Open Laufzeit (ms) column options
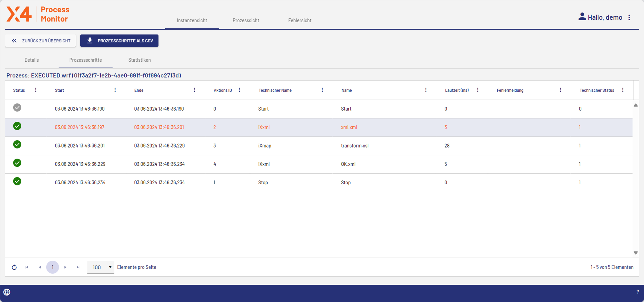This screenshot has width=644, height=302. pos(477,90)
